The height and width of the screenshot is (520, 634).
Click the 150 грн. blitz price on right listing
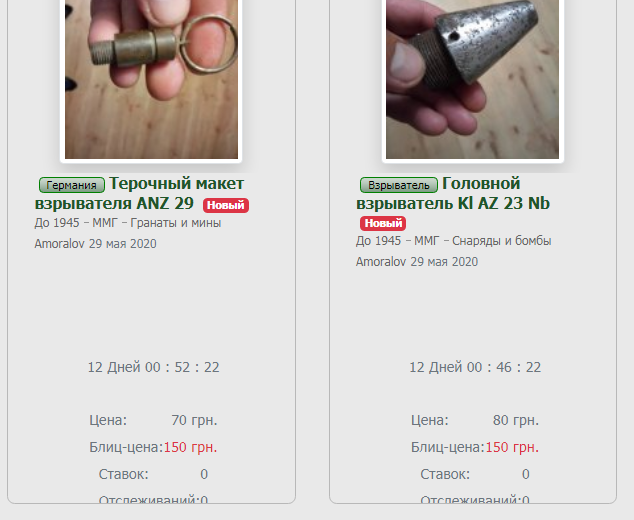click(x=511, y=447)
